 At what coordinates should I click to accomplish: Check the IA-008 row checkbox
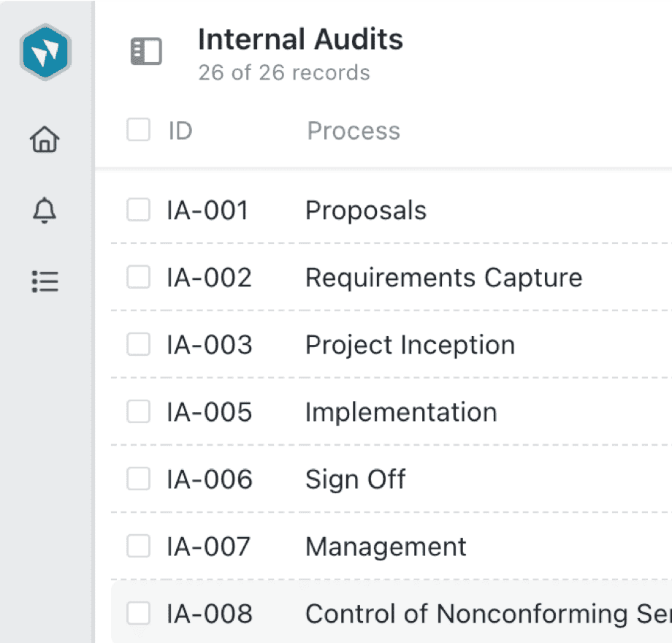coord(139,613)
